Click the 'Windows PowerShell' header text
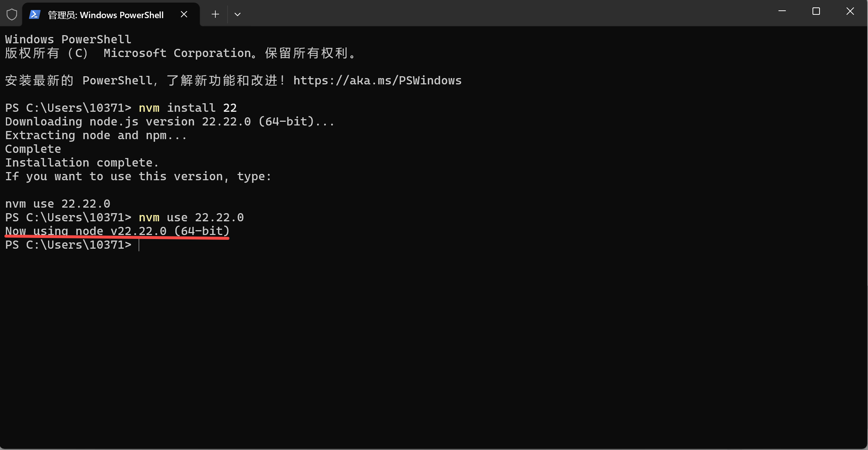Screen dimensions: 868x450 coord(68,39)
